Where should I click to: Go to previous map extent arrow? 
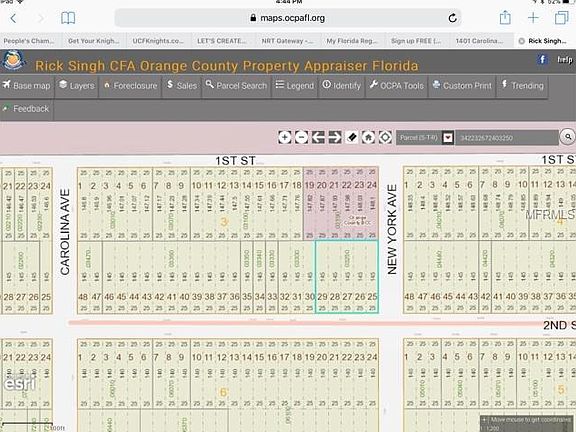pyautogui.click(x=318, y=138)
